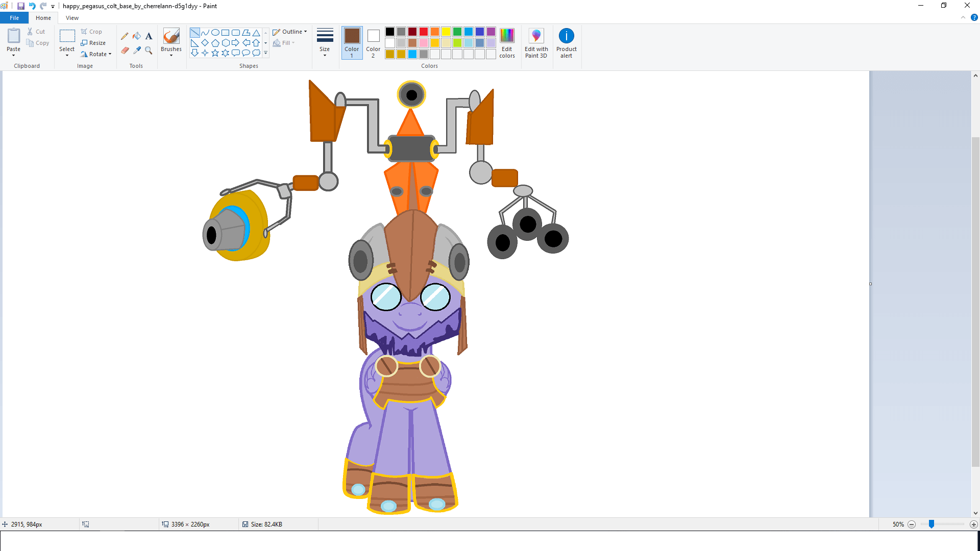Screen dimensions: 980x551
Task: Click the vertical scrollbar down arrow
Action: click(975, 513)
